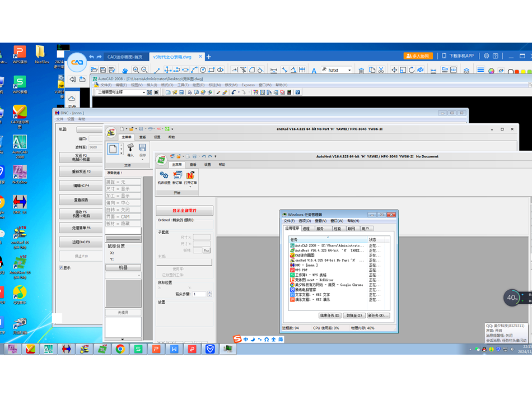Toggle the 简 simplified mode on Sogou IME bar
The width and height of the screenshot is (532, 399).
(281, 339)
